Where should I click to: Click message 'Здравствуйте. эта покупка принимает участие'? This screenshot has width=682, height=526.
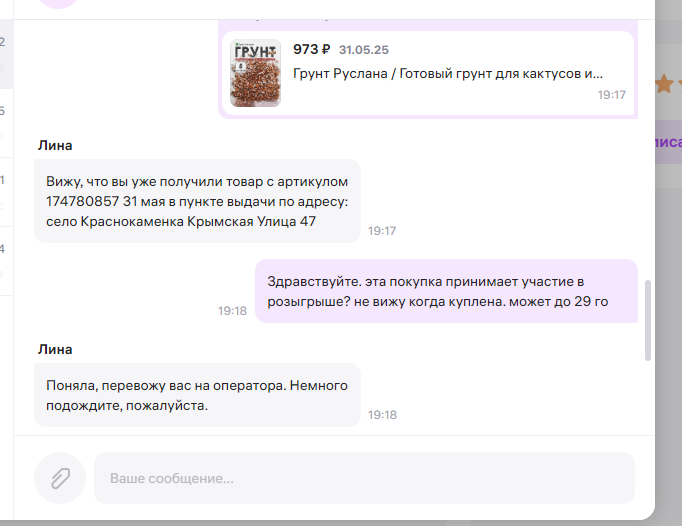pyautogui.click(x=447, y=291)
